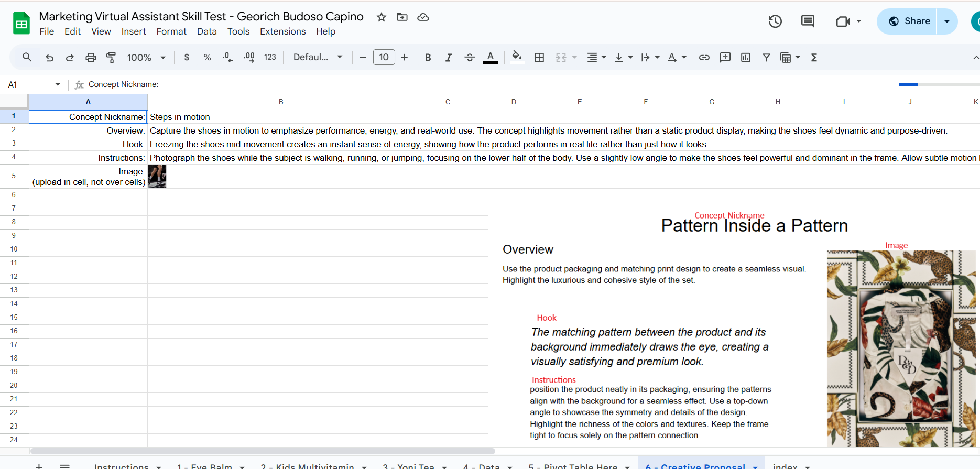Open the borders tool
980x469 pixels.
click(x=539, y=58)
